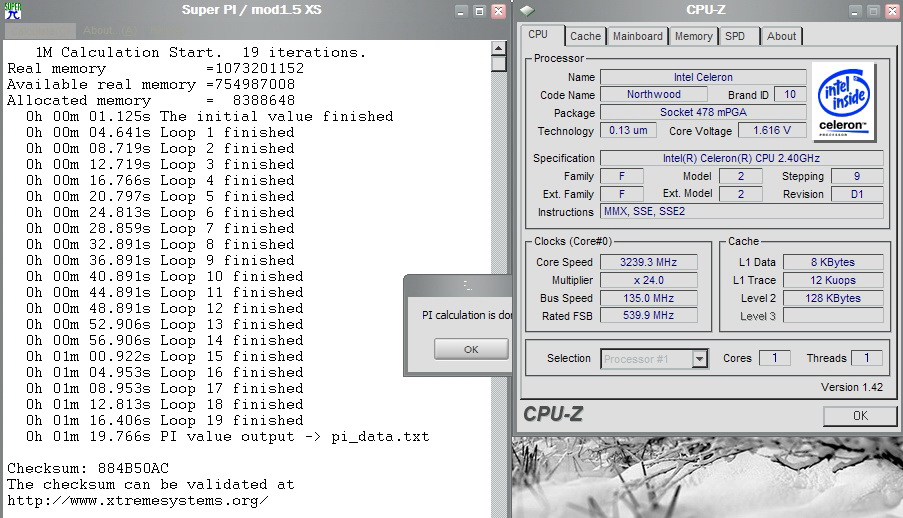This screenshot has height=518, width=903.
Task: Click the Level 2 value 128 KBytes
Action: click(x=833, y=298)
